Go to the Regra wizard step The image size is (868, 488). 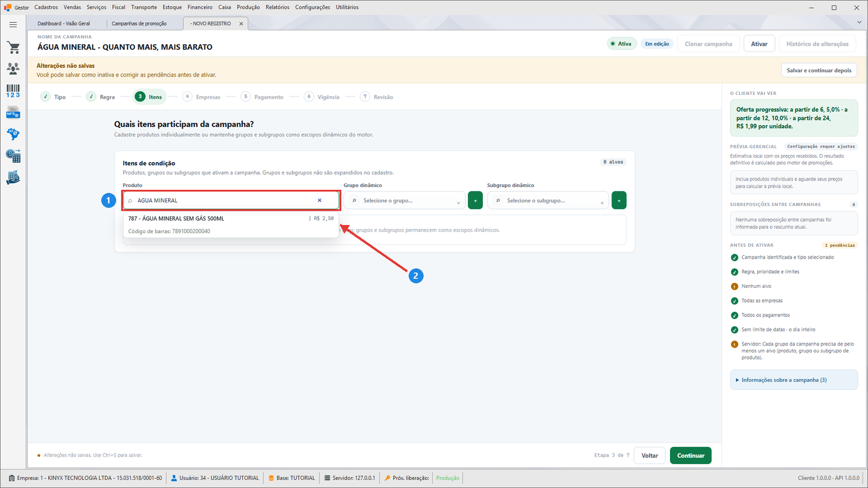click(x=101, y=97)
